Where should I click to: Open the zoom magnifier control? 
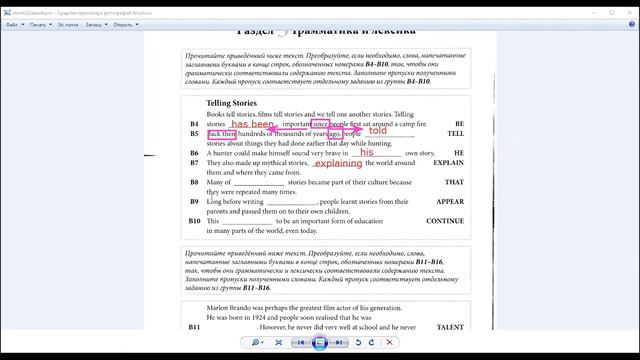tap(257, 342)
